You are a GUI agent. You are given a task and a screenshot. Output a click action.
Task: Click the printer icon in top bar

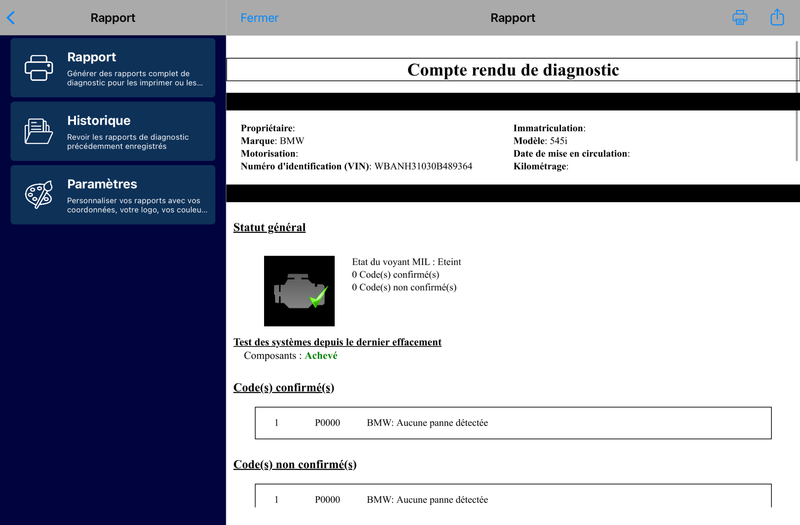[740, 17]
